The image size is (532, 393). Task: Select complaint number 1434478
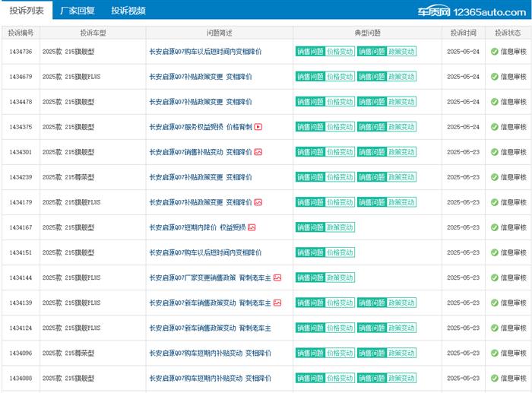(x=21, y=102)
